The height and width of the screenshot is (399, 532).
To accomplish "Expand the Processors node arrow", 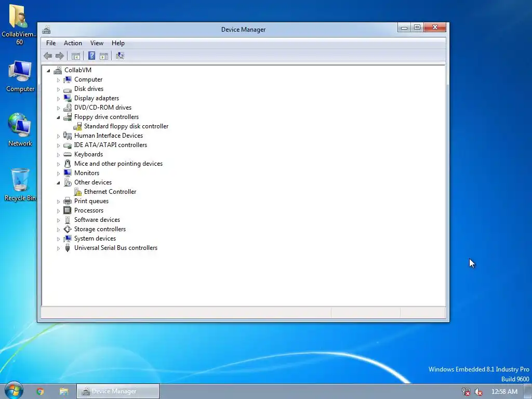I will [x=58, y=211].
